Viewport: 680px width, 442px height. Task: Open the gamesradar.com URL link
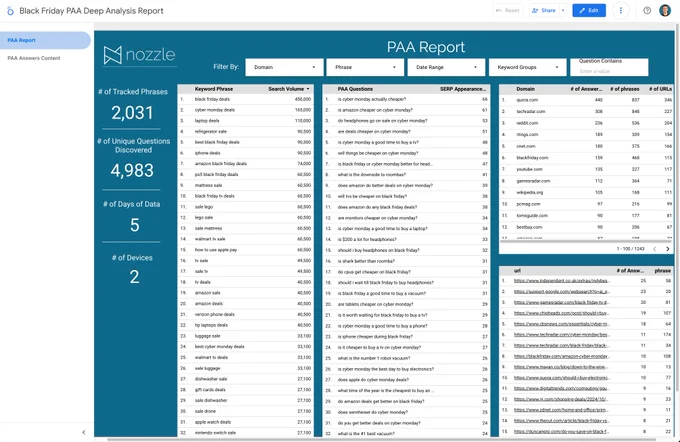(x=562, y=302)
